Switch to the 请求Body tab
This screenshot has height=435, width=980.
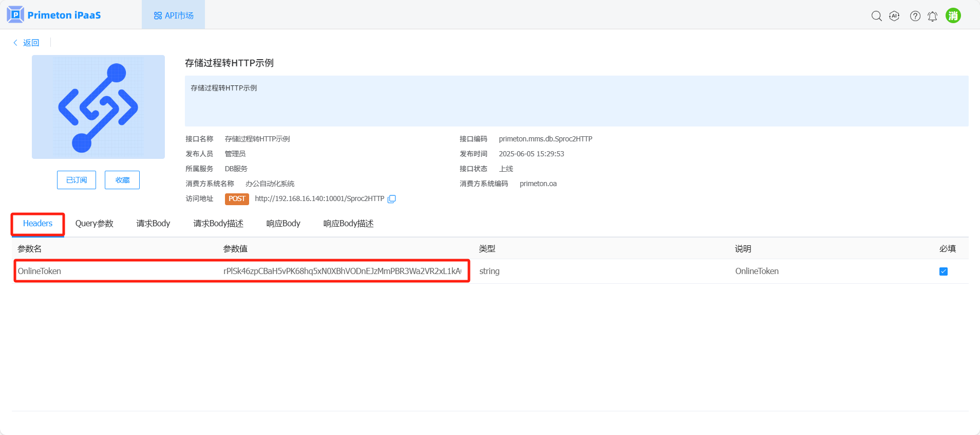coord(153,224)
